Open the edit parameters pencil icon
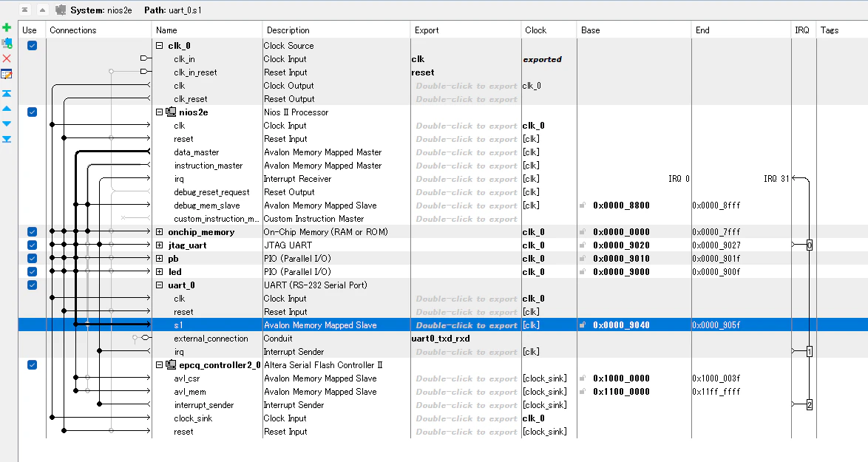Viewport: 868px width, 462px height. pyautogui.click(x=7, y=74)
